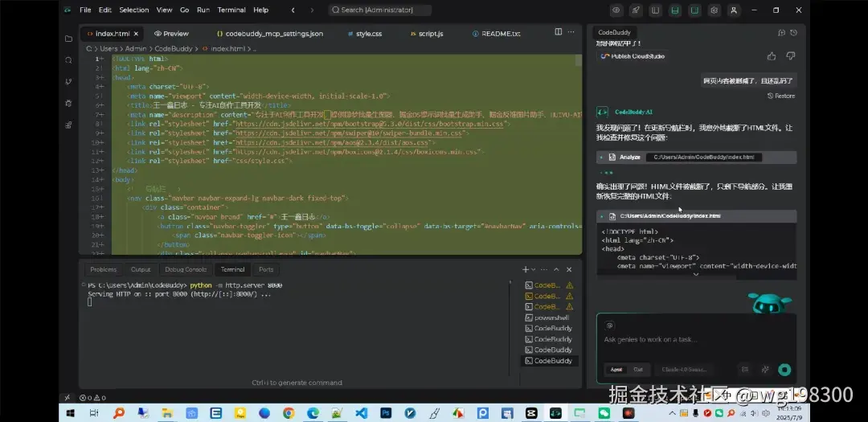Go back with the left navigation arrow
The height and width of the screenshot is (422, 868).
pos(293,10)
